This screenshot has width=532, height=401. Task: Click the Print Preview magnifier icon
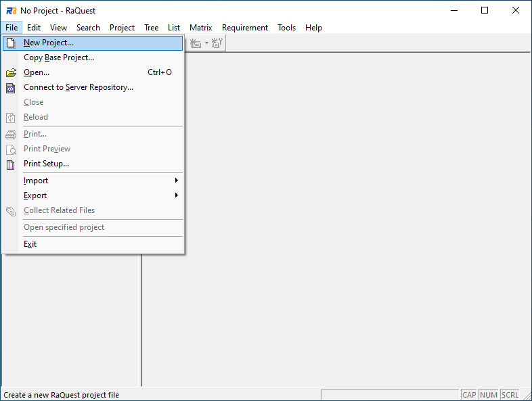point(11,149)
